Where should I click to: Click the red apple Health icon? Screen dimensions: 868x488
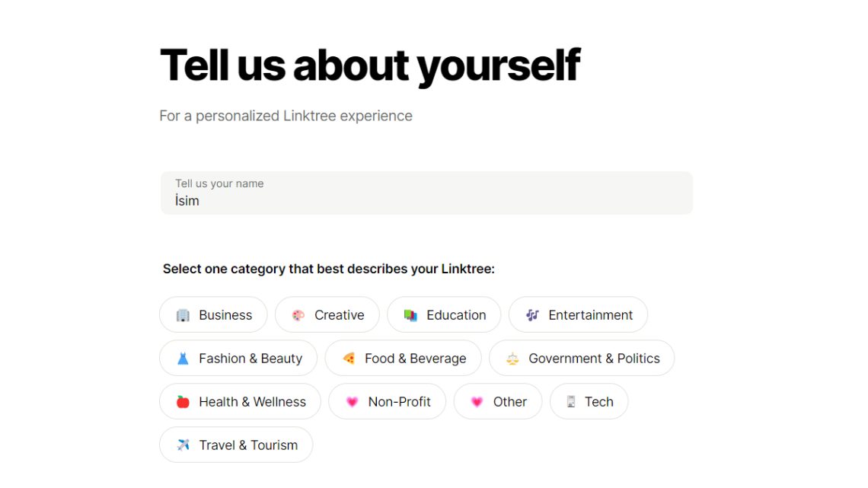tap(183, 402)
